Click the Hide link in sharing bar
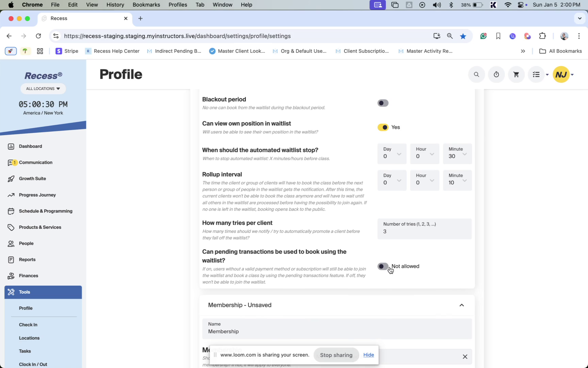This screenshot has width=588, height=368. [x=369, y=355]
